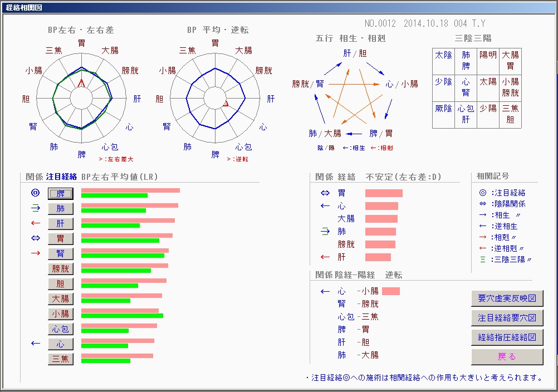Click the red inversion marker in BP 平均・逆転 chart
The width and height of the screenshot is (558, 392).
226,104
